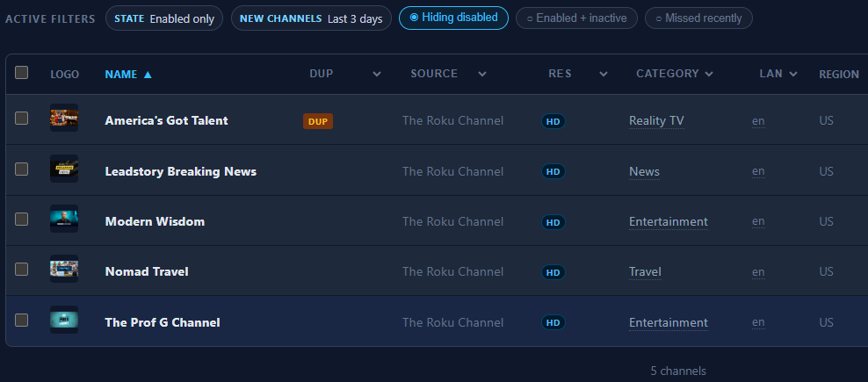Image resolution: width=868 pixels, height=382 pixels.
Task: Edit the Entertainment category for Modern Wisdom
Action: point(669,222)
